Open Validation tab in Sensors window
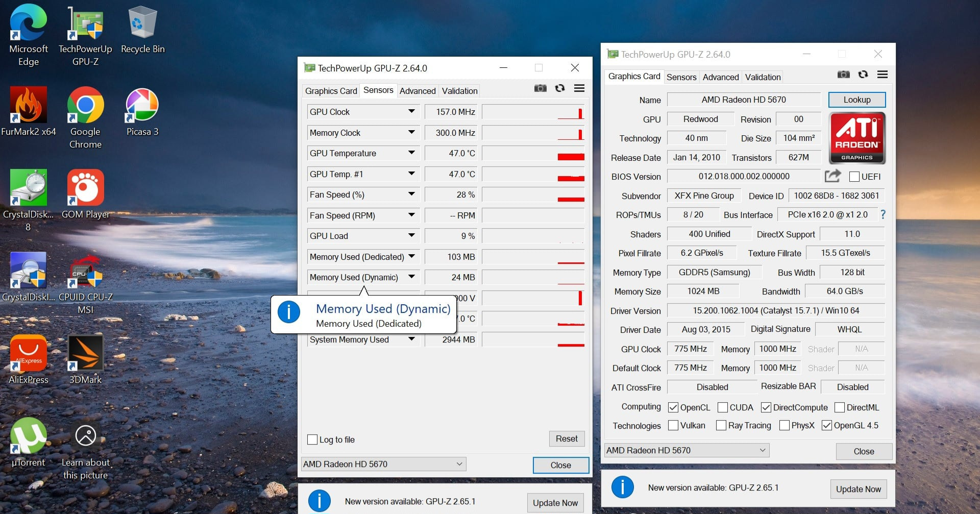The image size is (980, 514). coord(460,91)
